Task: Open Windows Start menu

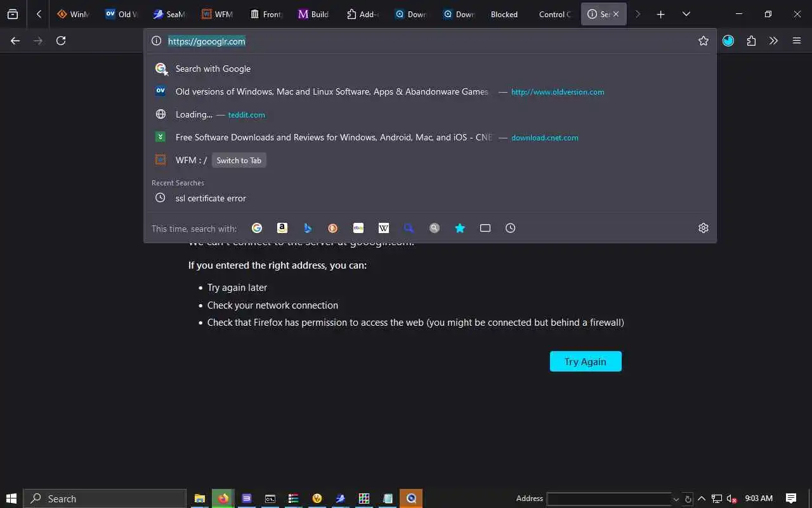Action: click(11, 498)
